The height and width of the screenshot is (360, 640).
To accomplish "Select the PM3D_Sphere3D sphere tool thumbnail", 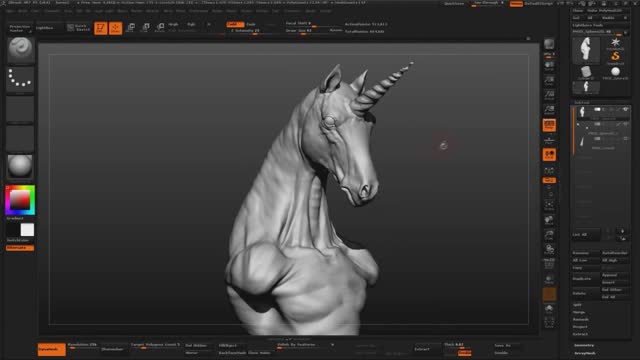I will tap(615, 72).
